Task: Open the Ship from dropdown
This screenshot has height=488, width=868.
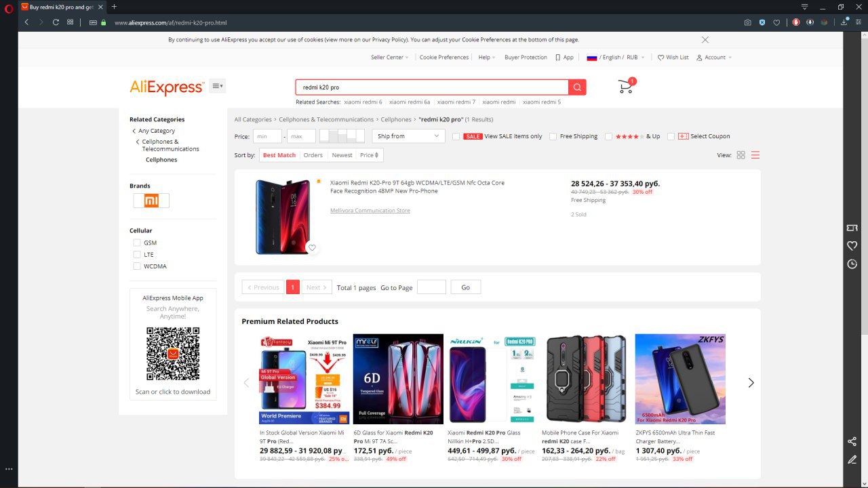Action: click(x=408, y=136)
